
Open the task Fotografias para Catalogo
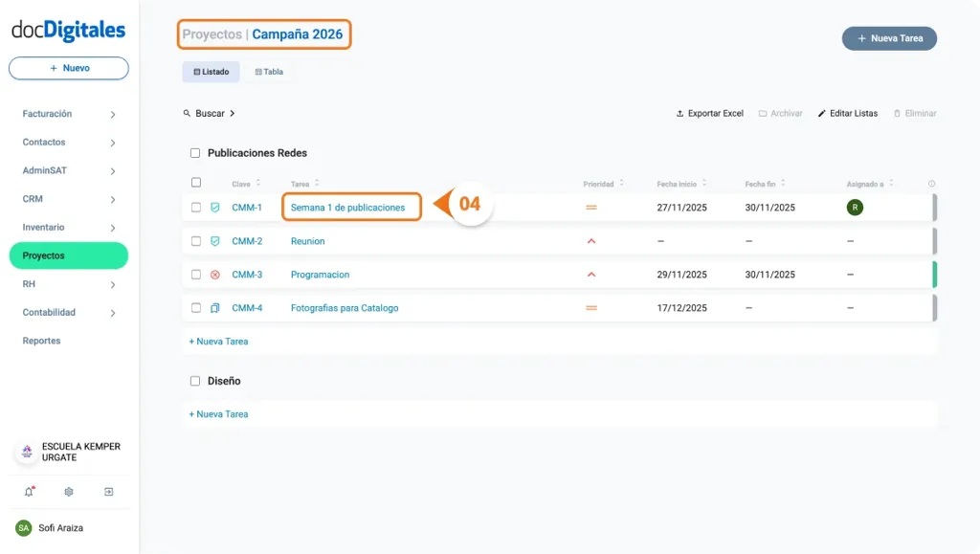click(x=346, y=308)
